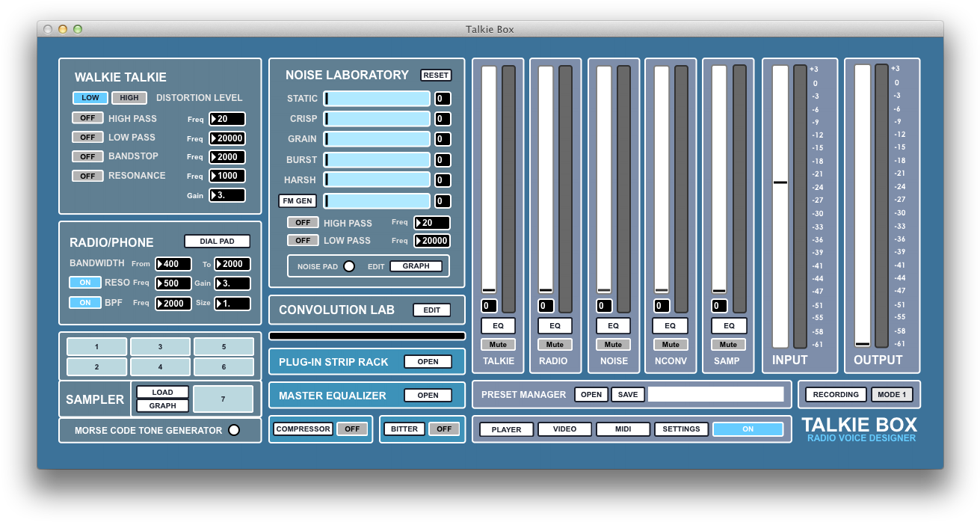The width and height of the screenshot is (980, 522).
Task: Edit the Convolution Lab
Action: [431, 310]
